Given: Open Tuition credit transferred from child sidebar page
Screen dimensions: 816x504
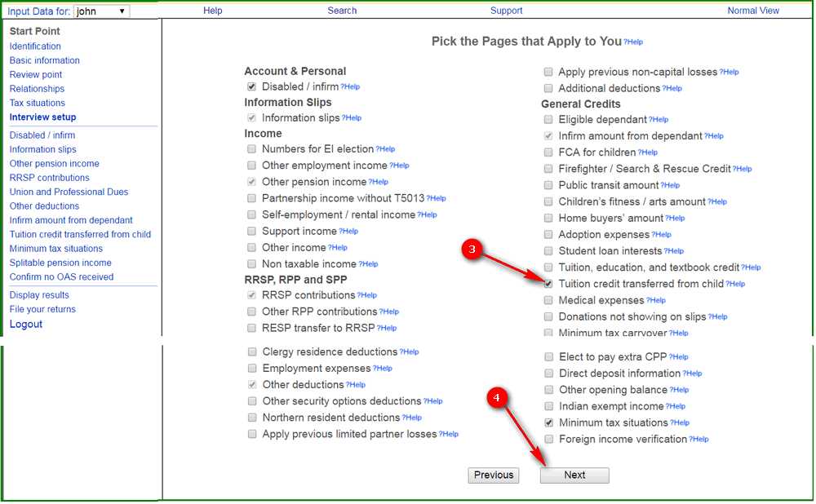Looking at the screenshot, I should [x=80, y=234].
